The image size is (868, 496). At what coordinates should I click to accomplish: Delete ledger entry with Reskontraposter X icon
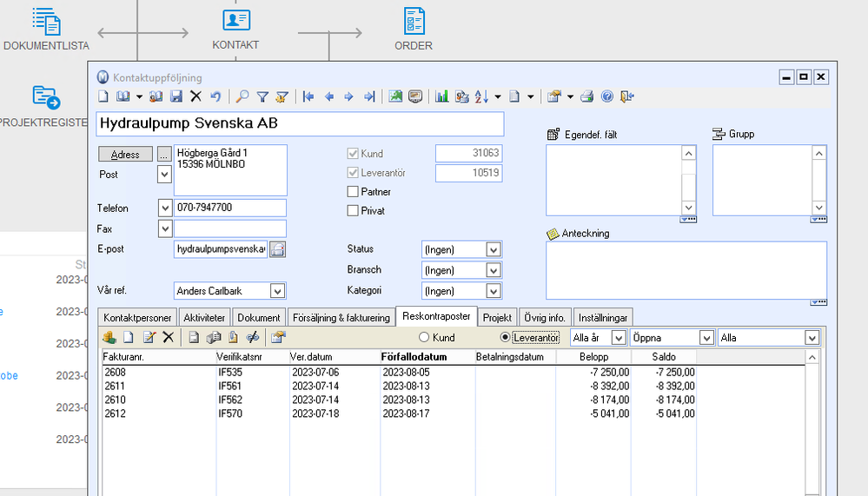tap(169, 337)
